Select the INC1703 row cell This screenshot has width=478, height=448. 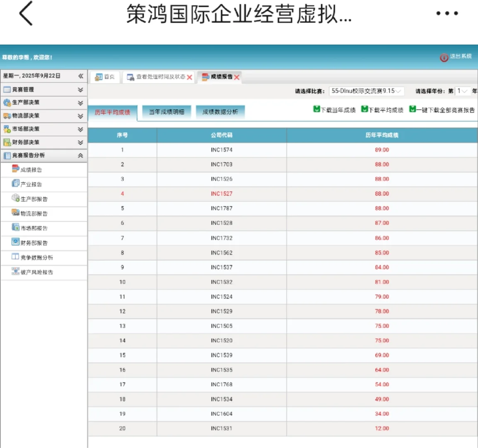click(x=222, y=164)
